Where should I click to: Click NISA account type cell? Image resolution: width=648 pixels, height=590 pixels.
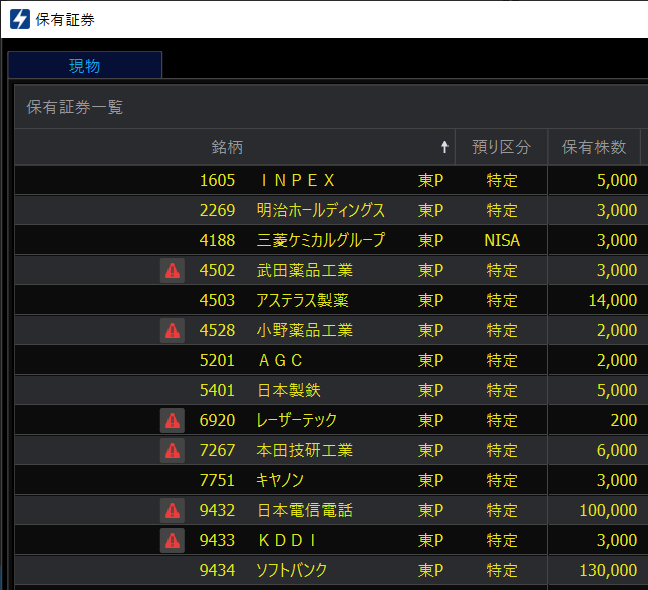coord(502,240)
